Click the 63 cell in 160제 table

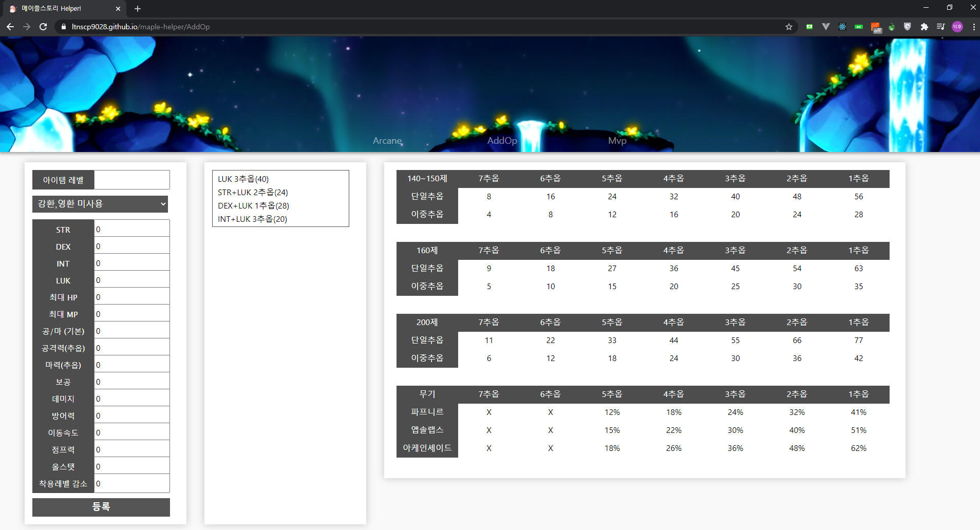(859, 269)
